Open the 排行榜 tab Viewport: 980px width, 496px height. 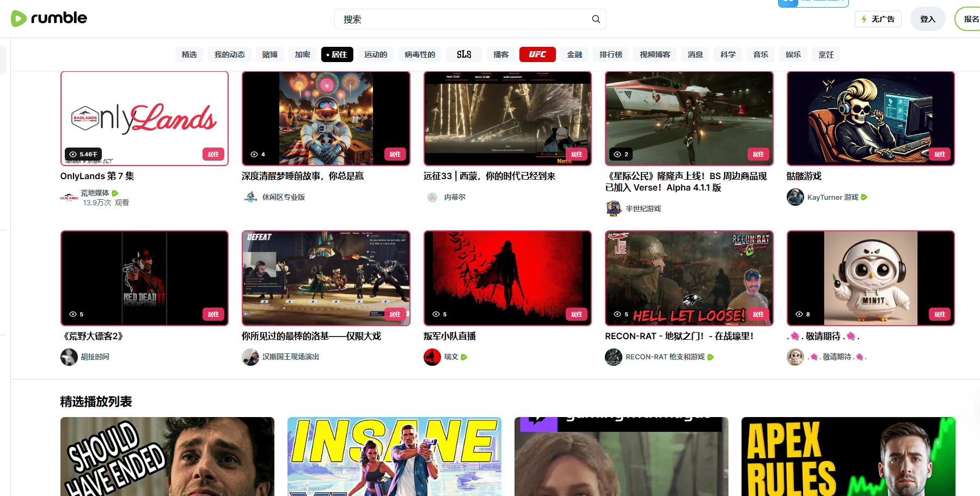pyautogui.click(x=610, y=54)
